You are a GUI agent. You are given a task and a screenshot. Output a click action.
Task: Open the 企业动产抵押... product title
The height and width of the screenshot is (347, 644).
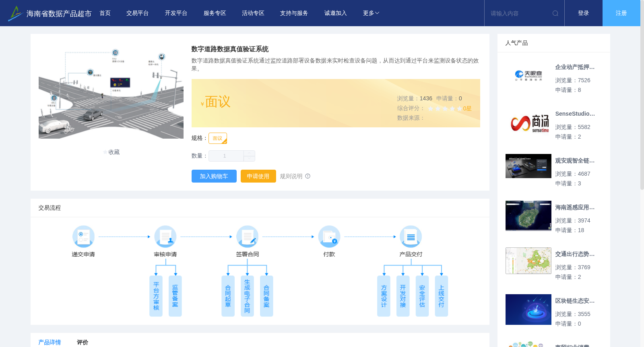[575, 67]
